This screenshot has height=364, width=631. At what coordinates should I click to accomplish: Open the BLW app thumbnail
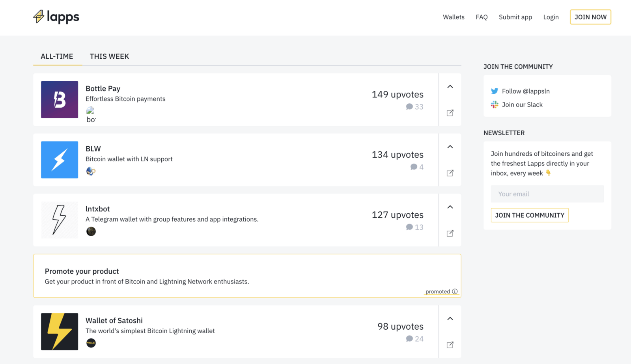pyautogui.click(x=60, y=160)
